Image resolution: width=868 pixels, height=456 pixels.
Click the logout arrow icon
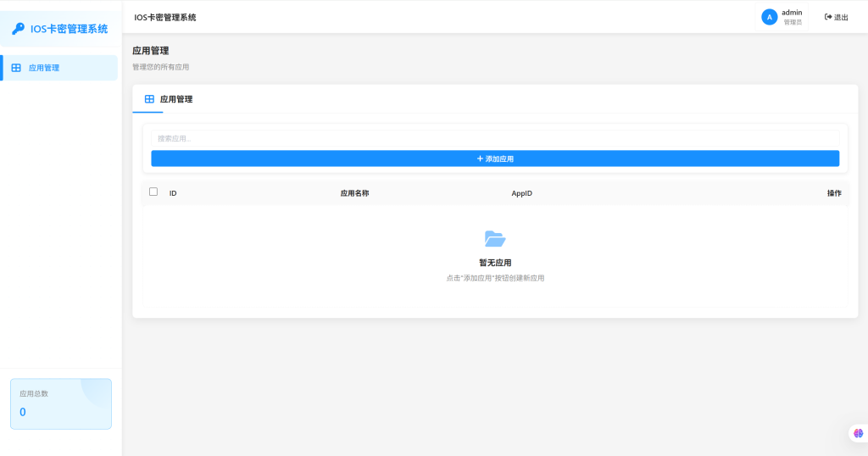pyautogui.click(x=828, y=17)
